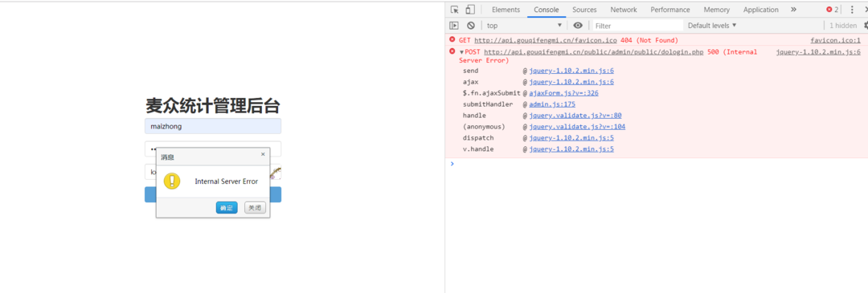
Task: Go to the Network tab
Action: (x=624, y=10)
